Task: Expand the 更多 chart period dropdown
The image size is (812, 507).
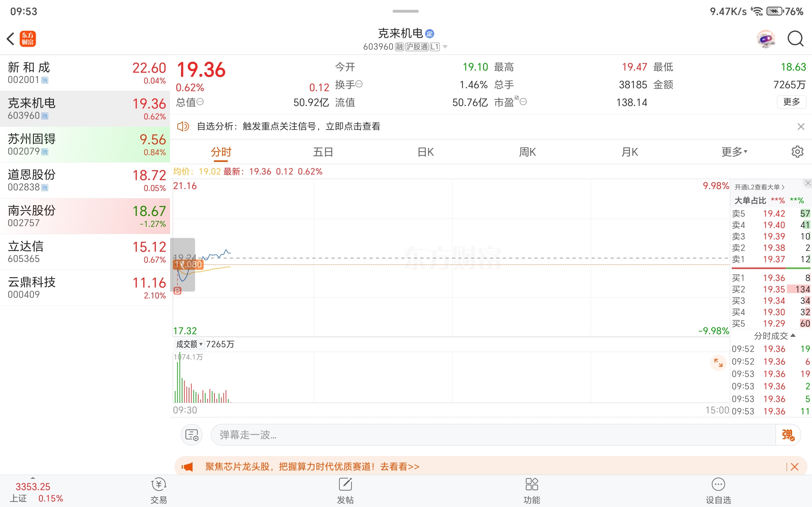Action: click(734, 152)
